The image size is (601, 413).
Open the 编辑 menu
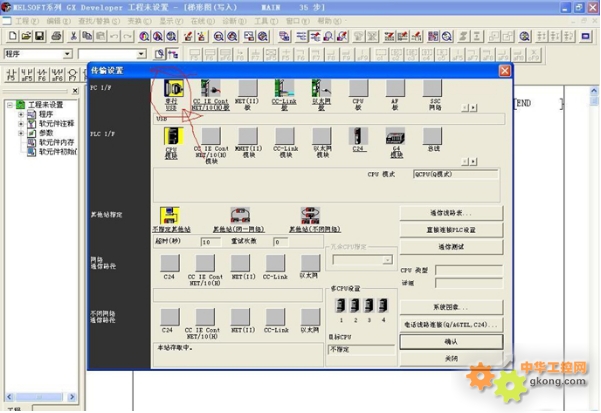pos(59,21)
